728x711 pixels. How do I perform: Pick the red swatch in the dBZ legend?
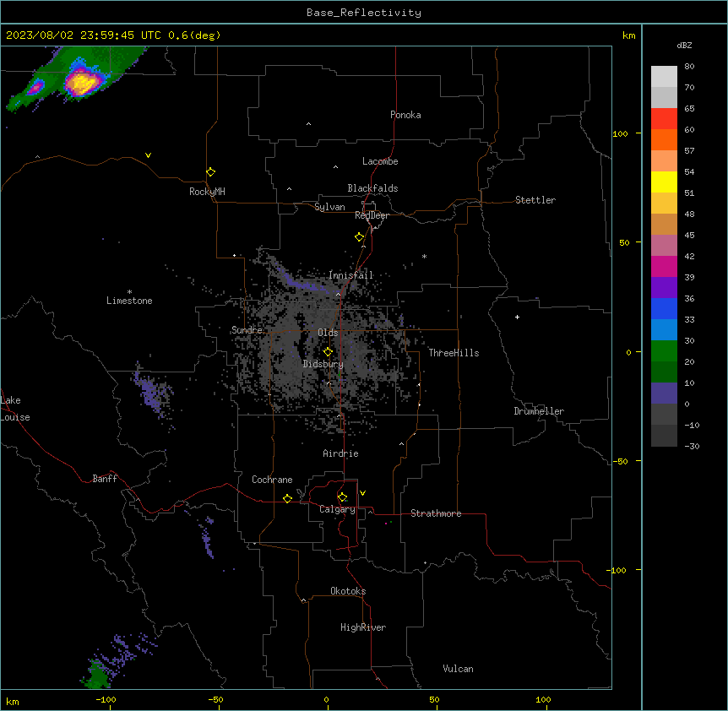(664, 118)
